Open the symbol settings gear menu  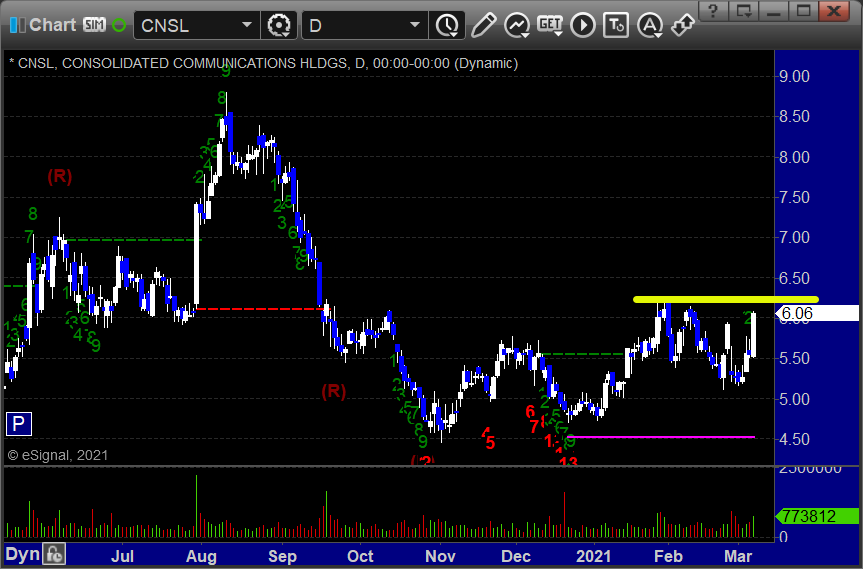(278, 25)
